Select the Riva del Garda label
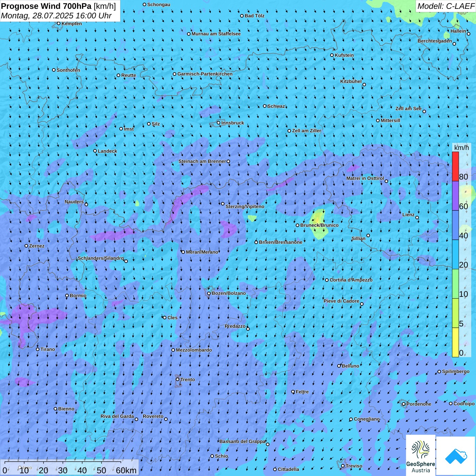The height and width of the screenshot is (476, 476). pyautogui.click(x=117, y=416)
